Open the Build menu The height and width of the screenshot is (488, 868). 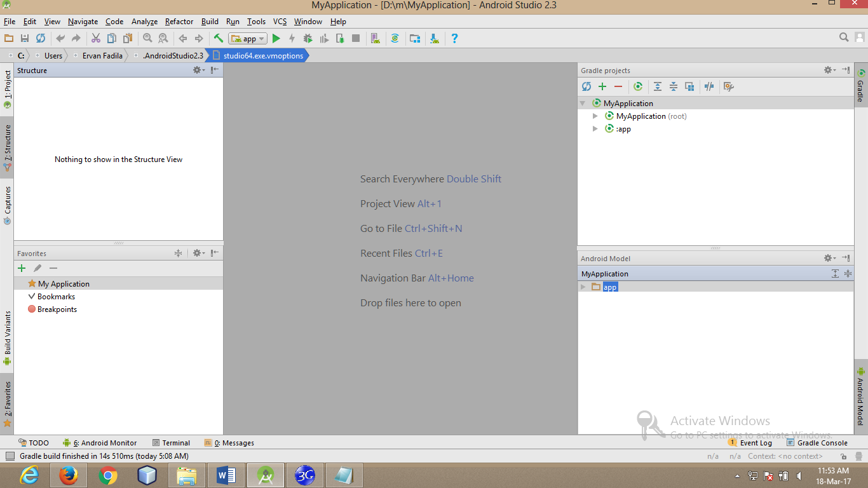[x=210, y=22]
